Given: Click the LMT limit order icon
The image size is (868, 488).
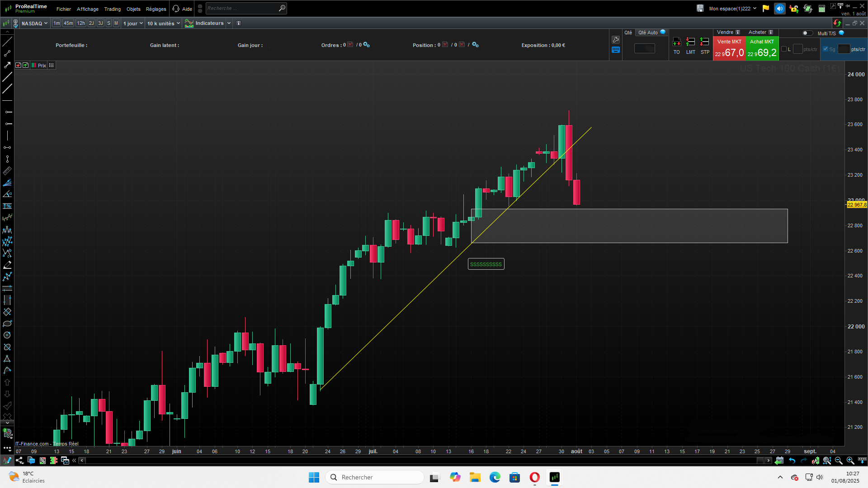Looking at the screenshot, I should pos(690,42).
